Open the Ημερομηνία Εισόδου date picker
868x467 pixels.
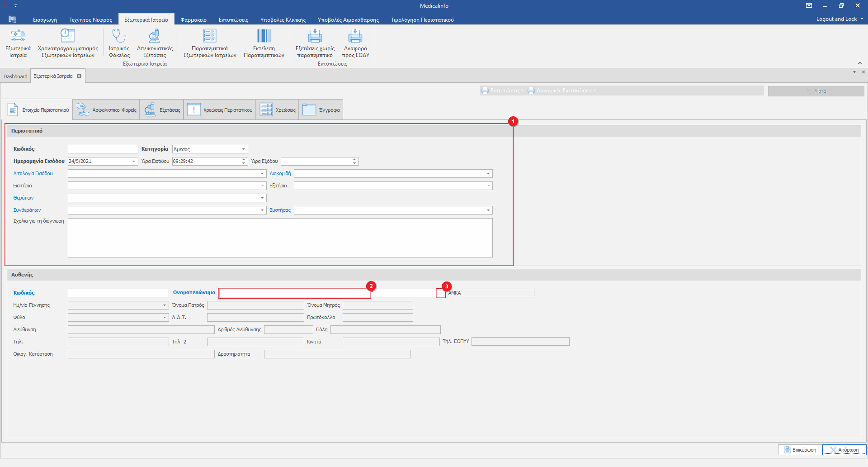pos(134,162)
